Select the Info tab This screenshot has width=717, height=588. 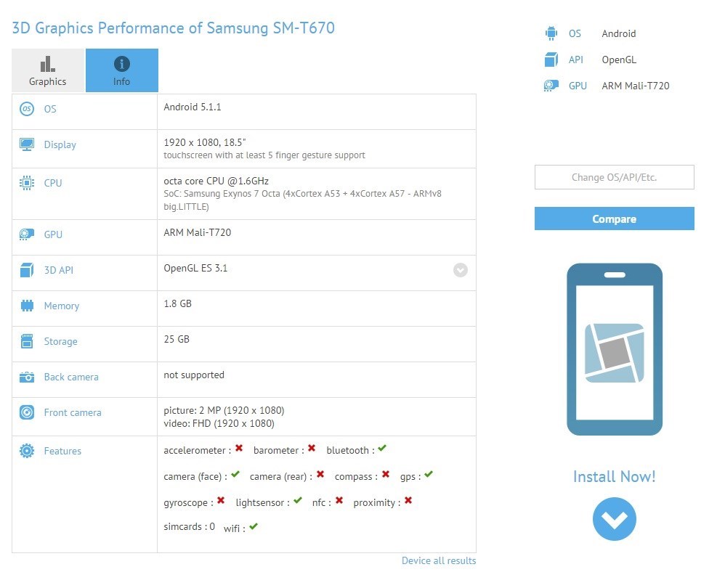[121, 70]
